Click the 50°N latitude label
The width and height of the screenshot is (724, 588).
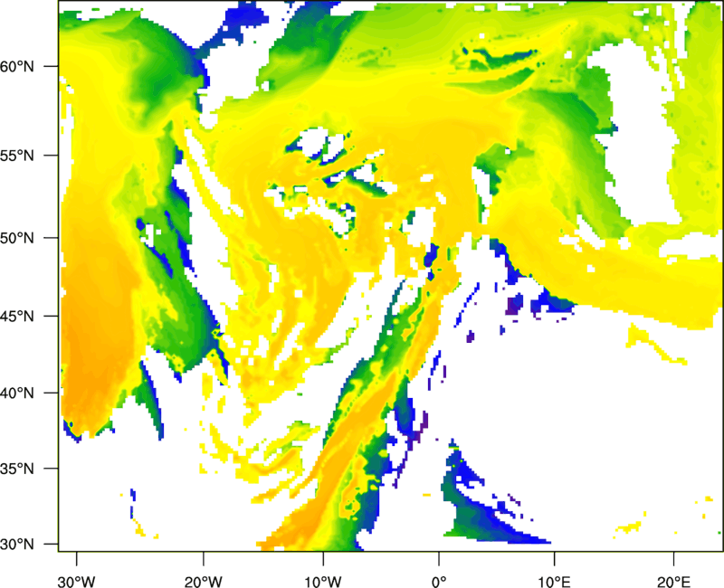[17, 238]
